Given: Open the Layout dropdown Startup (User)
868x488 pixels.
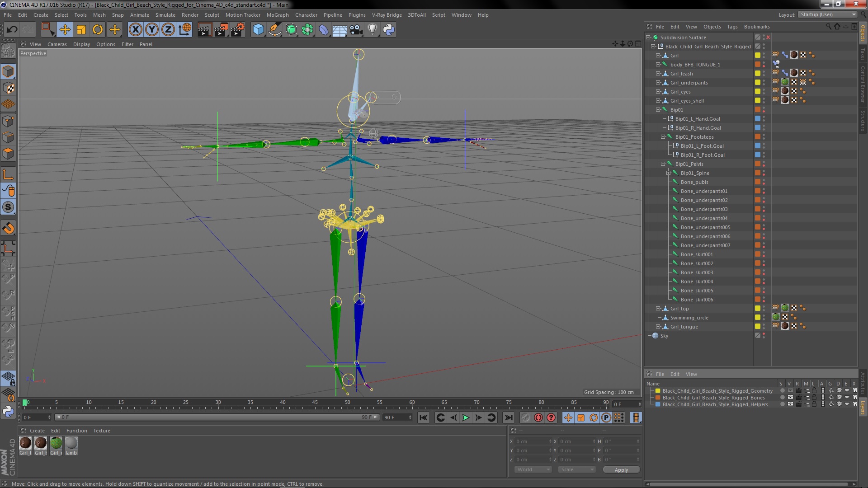Looking at the screenshot, I should pyautogui.click(x=827, y=14).
